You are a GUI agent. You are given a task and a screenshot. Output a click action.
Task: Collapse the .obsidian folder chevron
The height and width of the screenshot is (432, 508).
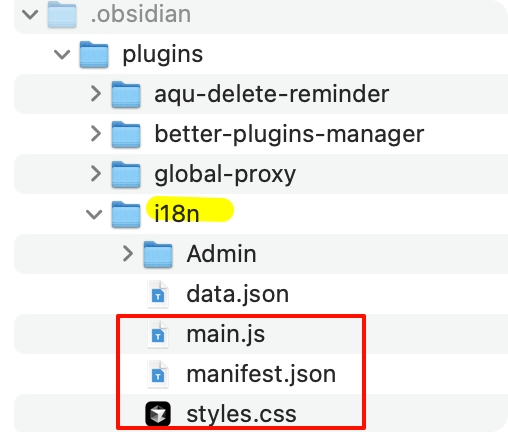click(30, 14)
